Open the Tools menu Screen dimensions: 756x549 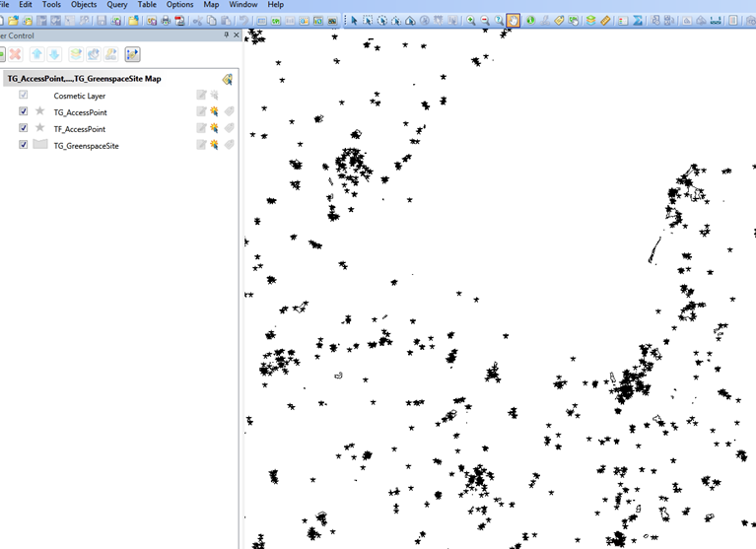point(51,4)
